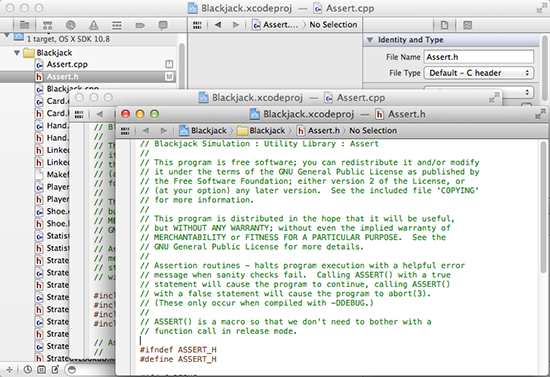
Task: Open the Breakpoint navigator icon
Action: pyautogui.click(x=140, y=25)
